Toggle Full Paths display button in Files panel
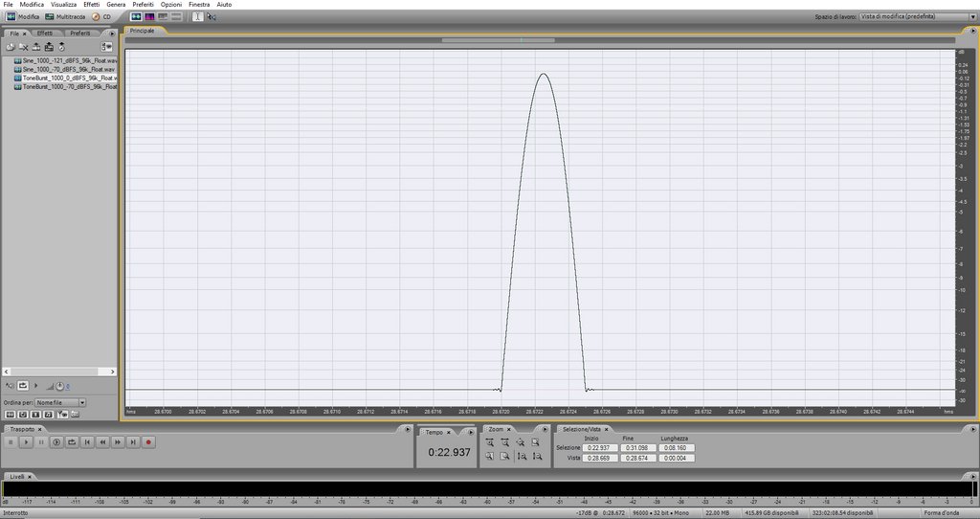Screen dimensions: 980x519 (x=75, y=414)
